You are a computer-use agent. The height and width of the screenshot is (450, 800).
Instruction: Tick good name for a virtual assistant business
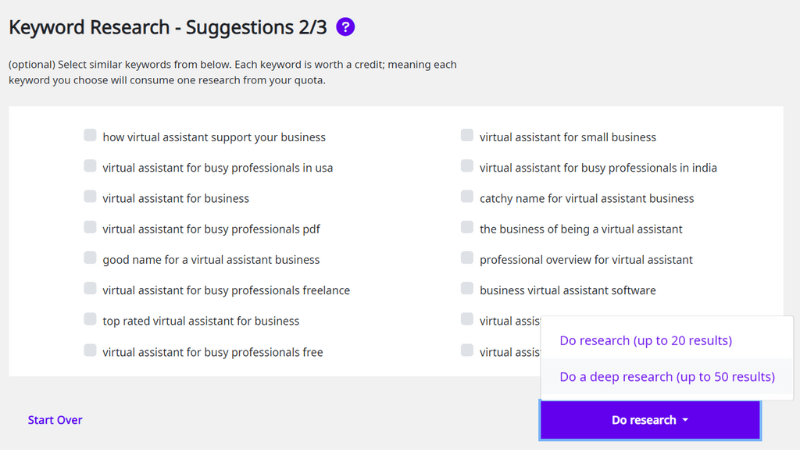pos(90,258)
